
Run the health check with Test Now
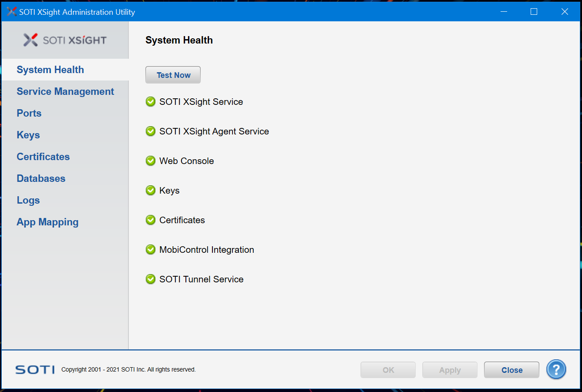pyautogui.click(x=173, y=75)
